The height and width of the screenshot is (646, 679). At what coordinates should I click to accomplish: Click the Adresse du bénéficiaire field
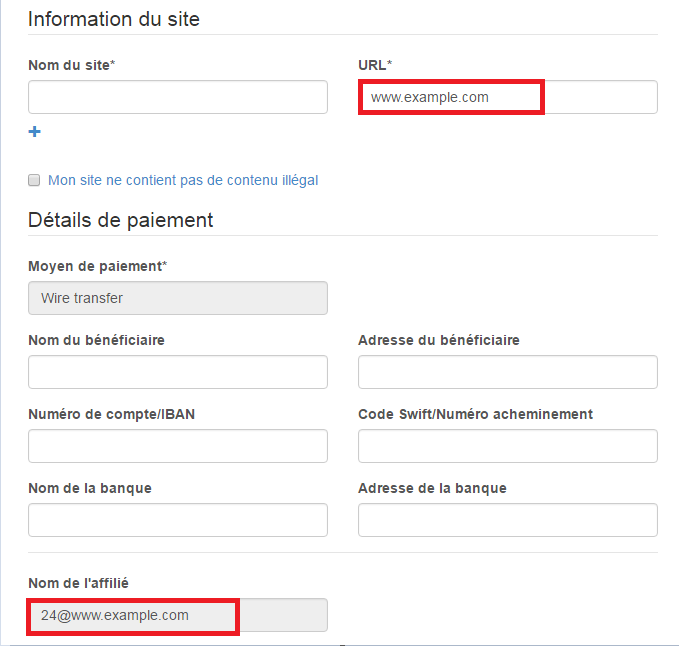508,372
